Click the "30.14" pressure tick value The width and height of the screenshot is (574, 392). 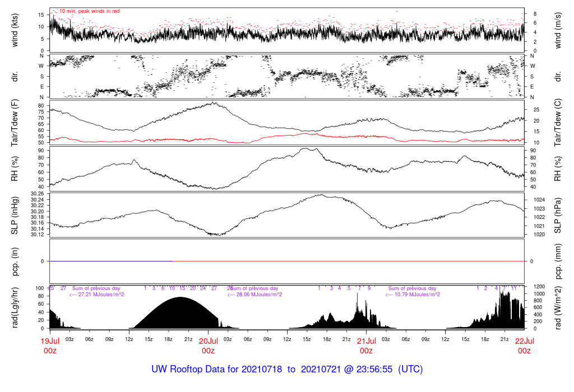click(x=38, y=229)
